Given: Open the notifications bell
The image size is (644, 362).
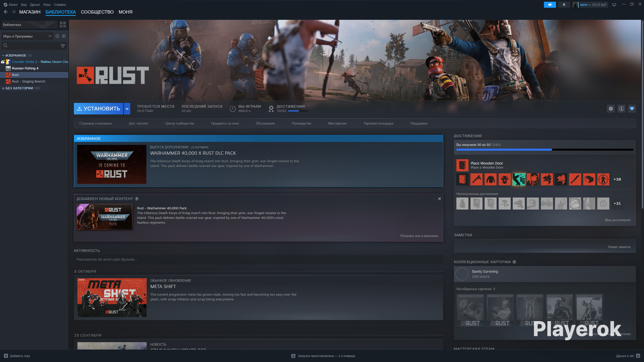Looking at the screenshot, I should [564, 5].
